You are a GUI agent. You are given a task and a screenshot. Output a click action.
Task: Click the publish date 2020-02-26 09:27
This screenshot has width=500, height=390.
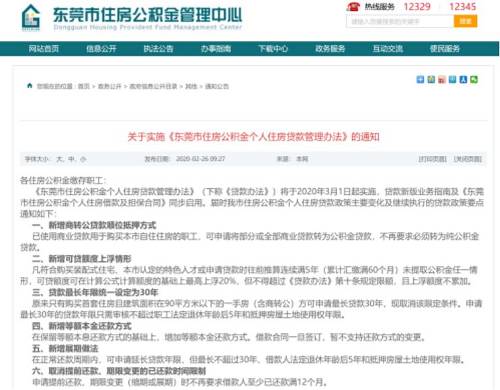201,159
